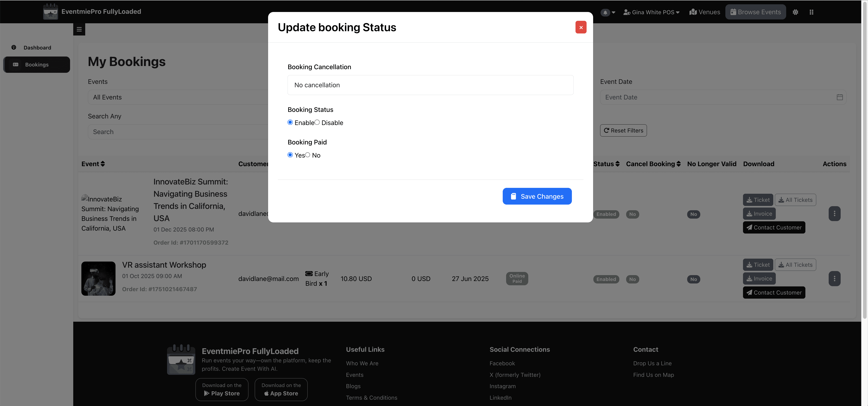The height and width of the screenshot is (406, 868).
Task: Open the apps grid icon in the header
Action: coord(811,12)
